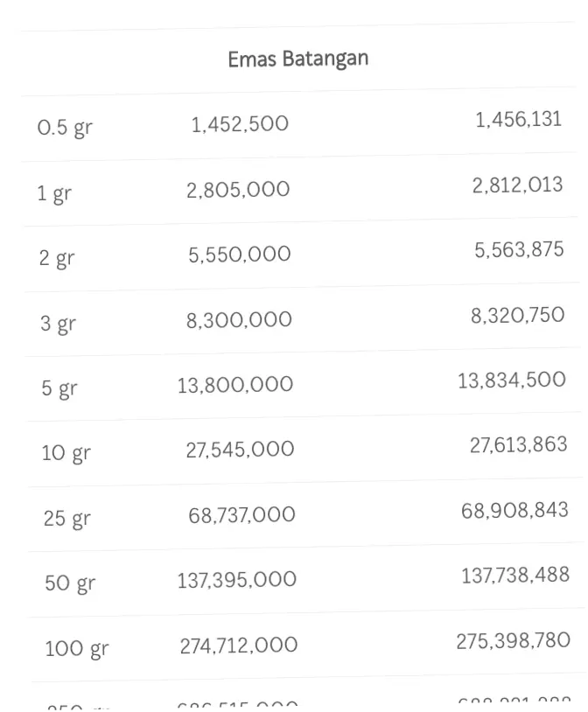Screen dimensions: 588x712
Task: Select the 5 gr weight label
Action: pyautogui.click(x=59, y=388)
